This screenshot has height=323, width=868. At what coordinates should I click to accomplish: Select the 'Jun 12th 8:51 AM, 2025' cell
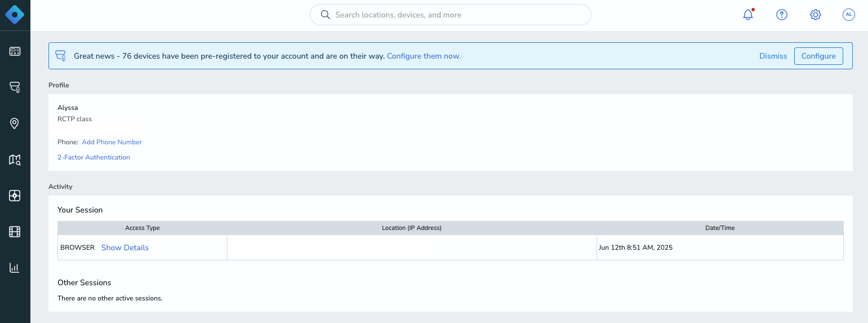[x=720, y=247]
